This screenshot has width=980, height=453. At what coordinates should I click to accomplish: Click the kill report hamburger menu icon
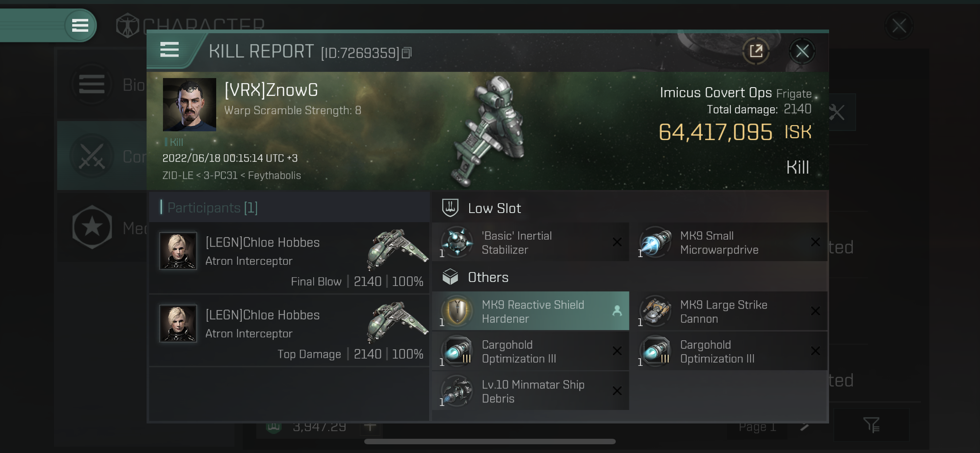click(168, 51)
